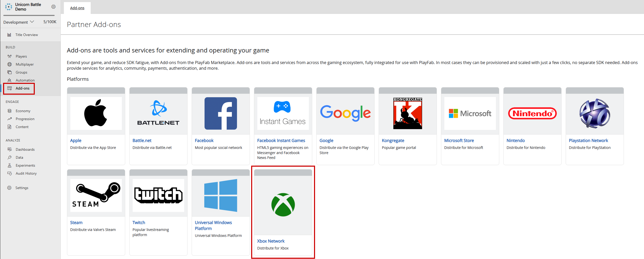The height and width of the screenshot is (259, 644).
Task: Click the Nintendo logo thumbnail
Action: coord(532,113)
